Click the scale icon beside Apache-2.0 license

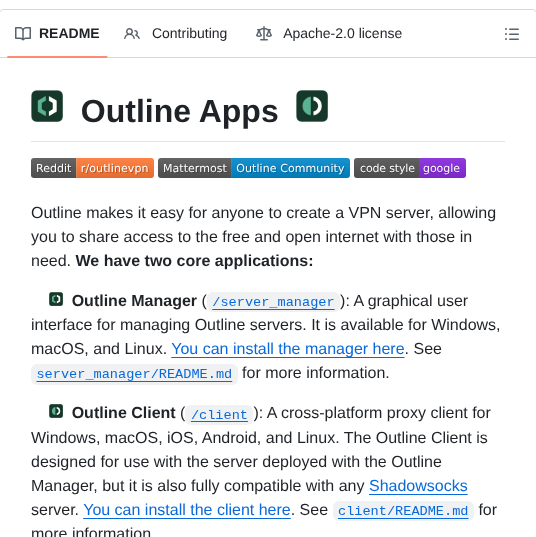tap(264, 34)
